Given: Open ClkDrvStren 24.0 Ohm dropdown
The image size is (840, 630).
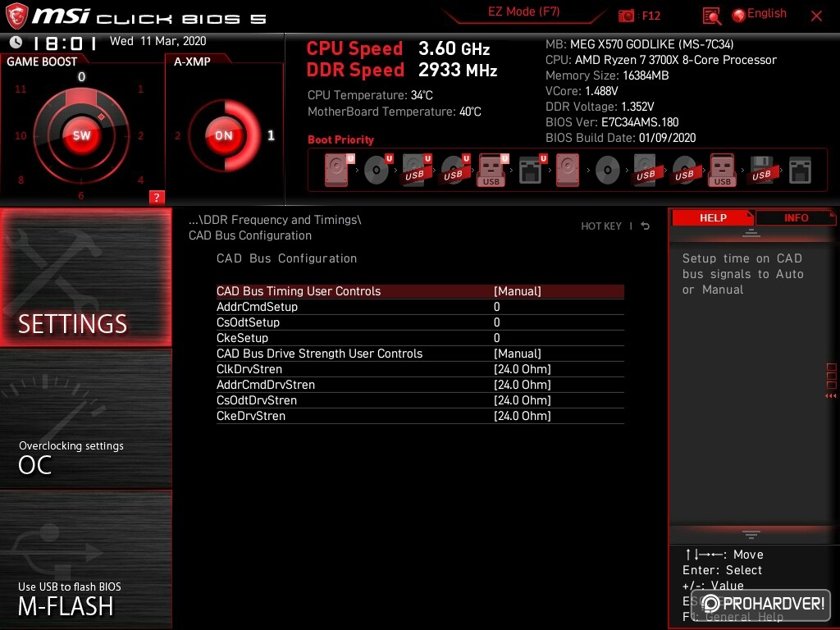Looking at the screenshot, I should (523, 370).
